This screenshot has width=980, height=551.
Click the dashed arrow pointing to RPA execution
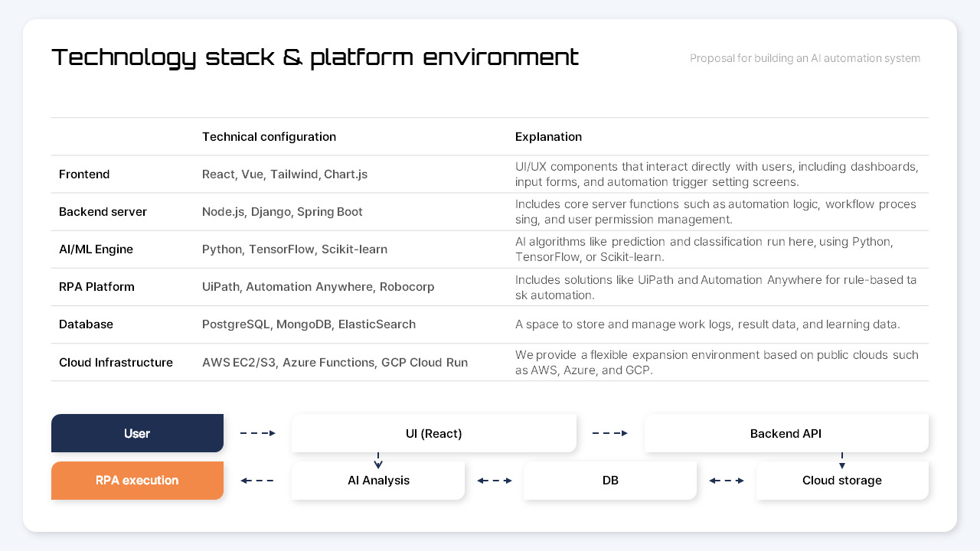coord(257,481)
